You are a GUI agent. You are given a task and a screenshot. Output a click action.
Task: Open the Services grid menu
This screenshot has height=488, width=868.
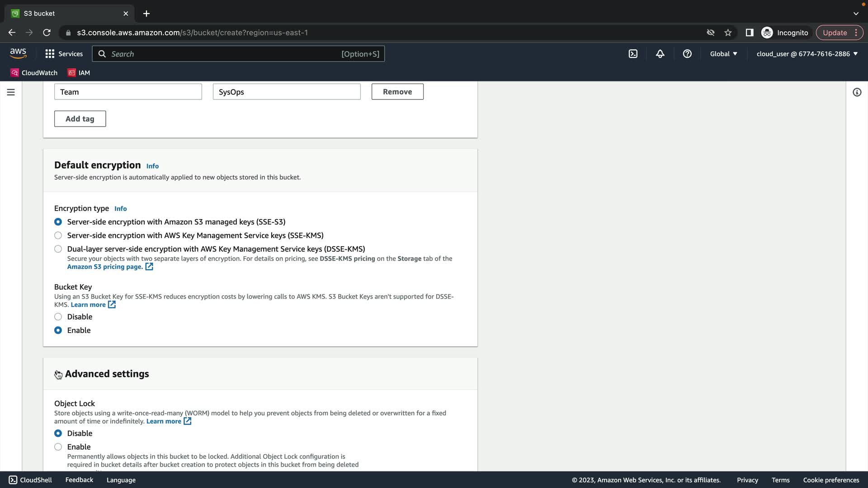(64, 54)
